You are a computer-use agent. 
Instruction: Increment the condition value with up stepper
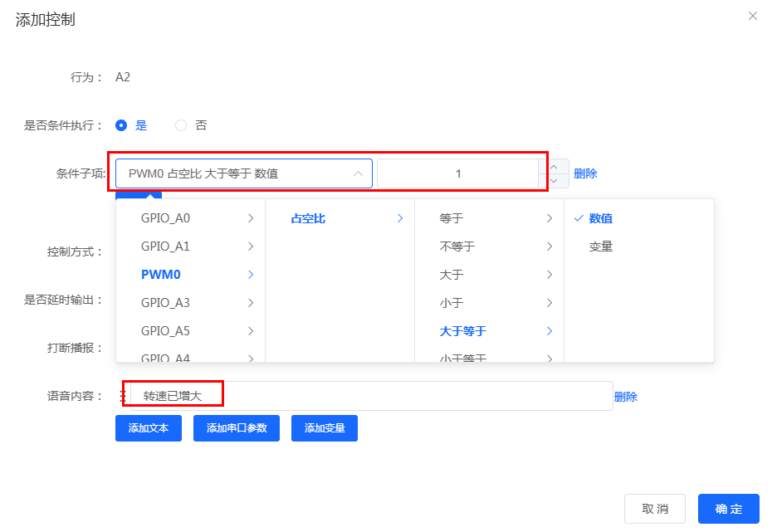point(552,166)
